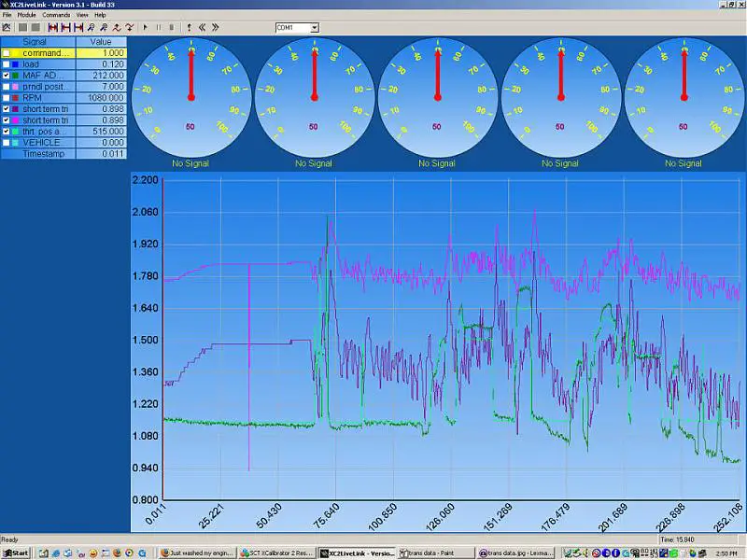Click the Start button on the taskbar

16,553
